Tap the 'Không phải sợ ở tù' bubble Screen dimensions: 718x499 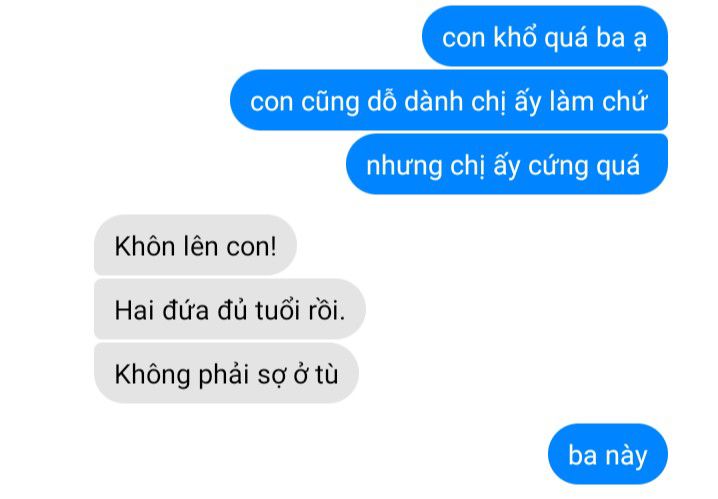point(226,373)
